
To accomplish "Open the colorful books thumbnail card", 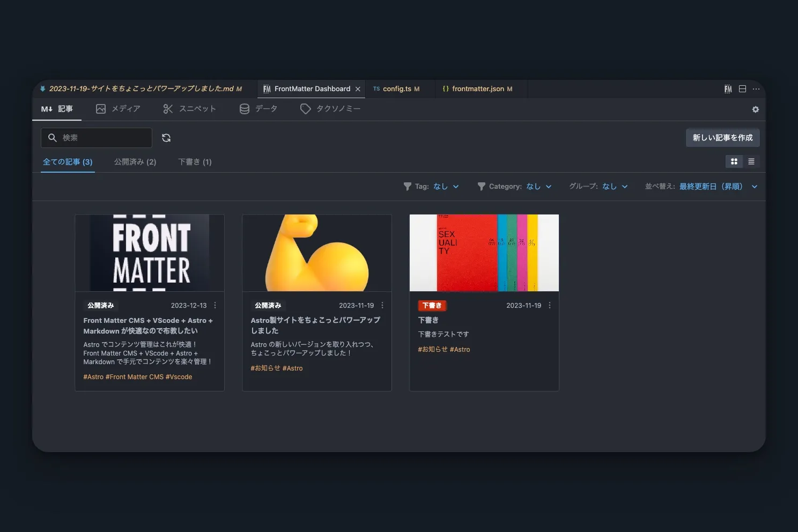I will point(484,253).
